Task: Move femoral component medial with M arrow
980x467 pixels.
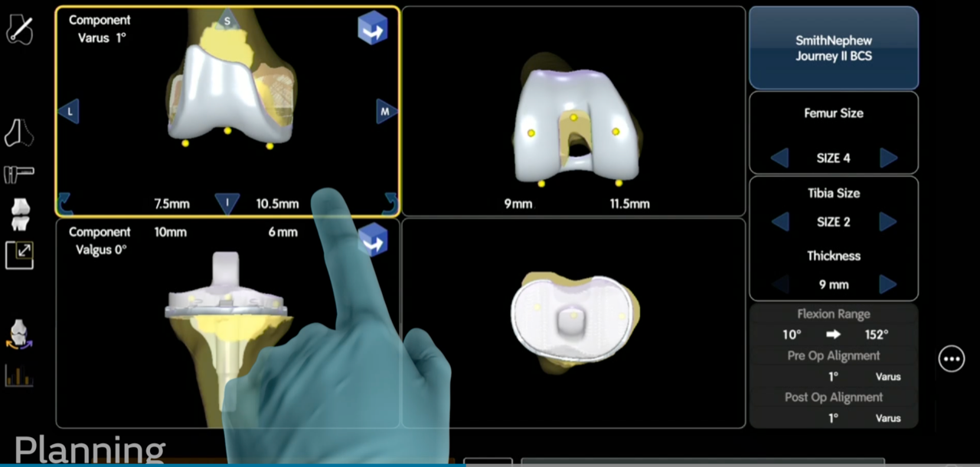Action: coord(387,112)
